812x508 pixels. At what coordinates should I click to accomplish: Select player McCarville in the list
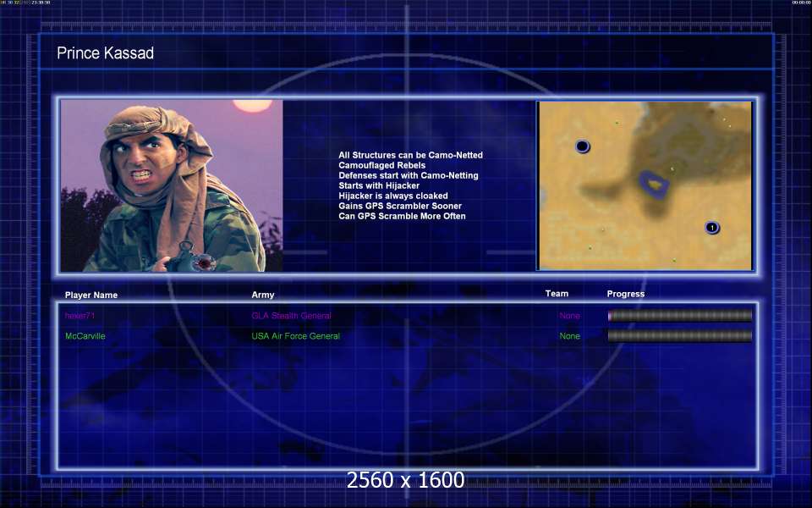pos(85,336)
